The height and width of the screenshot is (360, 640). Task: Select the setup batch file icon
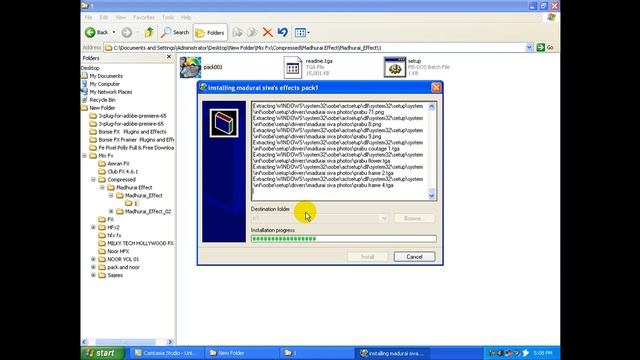(395, 67)
